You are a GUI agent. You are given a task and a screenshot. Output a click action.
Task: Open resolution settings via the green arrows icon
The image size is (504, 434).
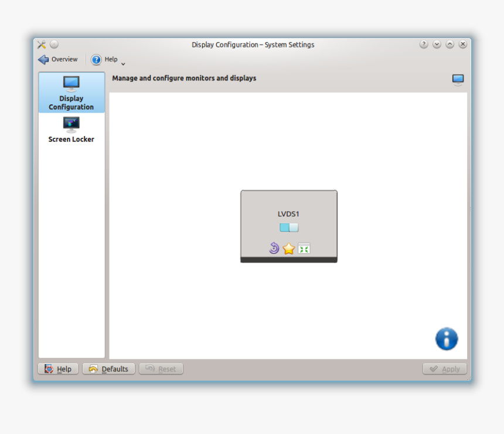[304, 249]
